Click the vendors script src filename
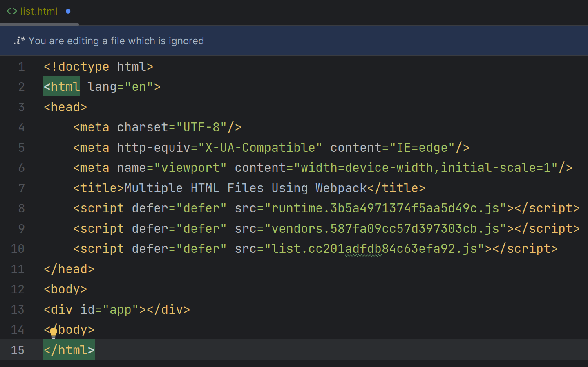 385,229
